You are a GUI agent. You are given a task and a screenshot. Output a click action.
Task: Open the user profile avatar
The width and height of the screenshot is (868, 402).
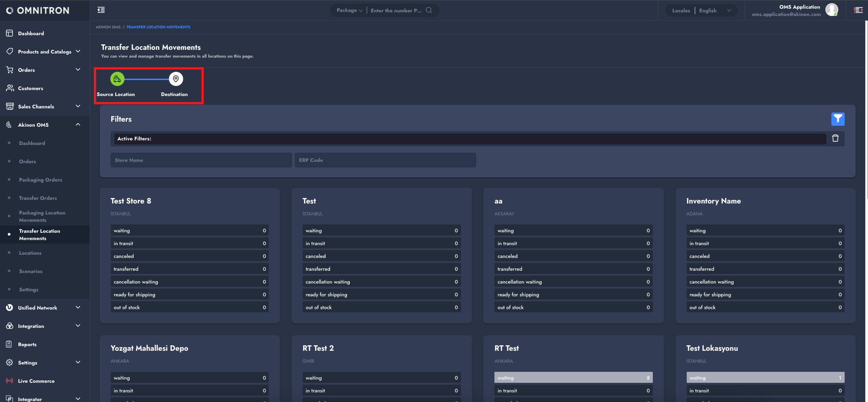tap(831, 10)
